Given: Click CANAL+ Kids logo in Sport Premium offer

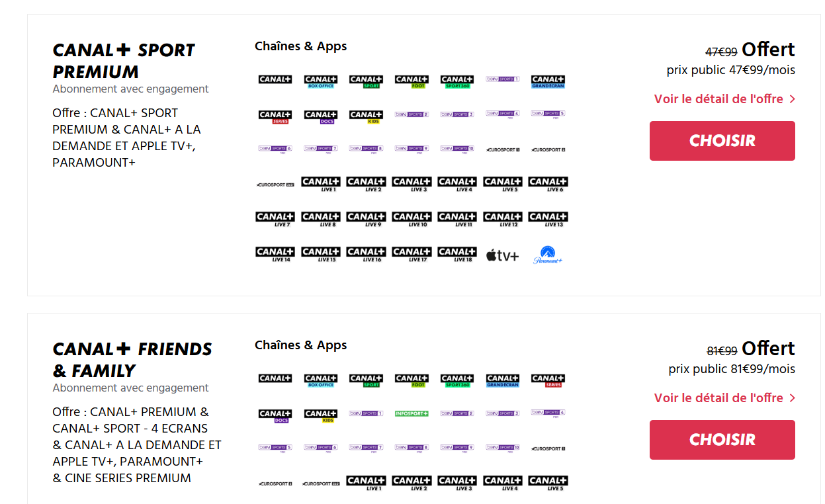Looking at the screenshot, I should click(366, 118).
